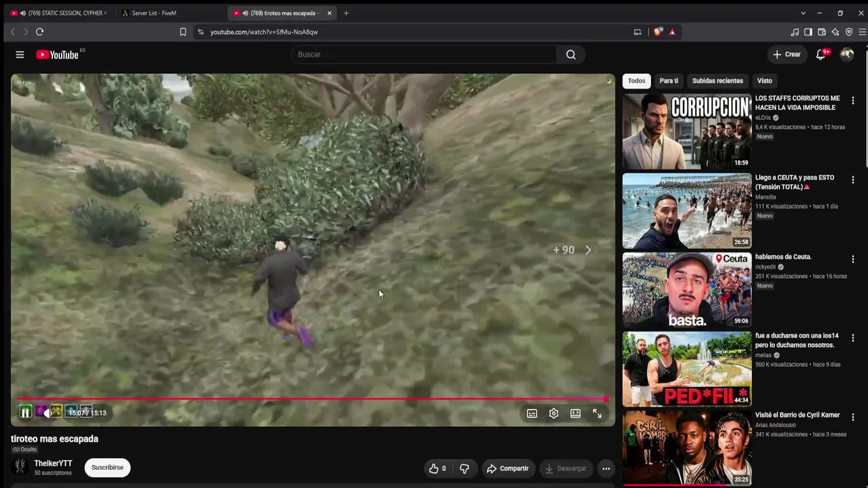This screenshot has width=868, height=488.
Task: Open options for 'fue a ducharse' video
Action: (x=853, y=338)
